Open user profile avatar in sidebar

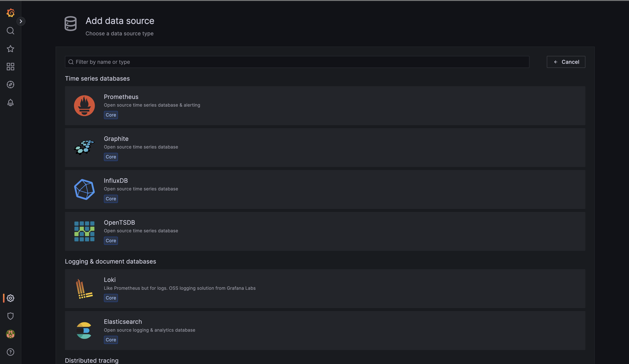pyautogui.click(x=10, y=334)
